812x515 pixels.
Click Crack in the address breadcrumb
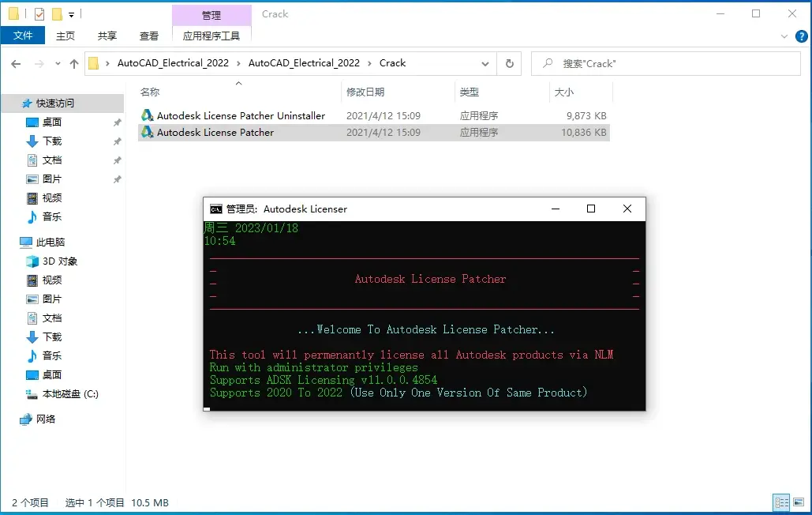click(x=392, y=63)
